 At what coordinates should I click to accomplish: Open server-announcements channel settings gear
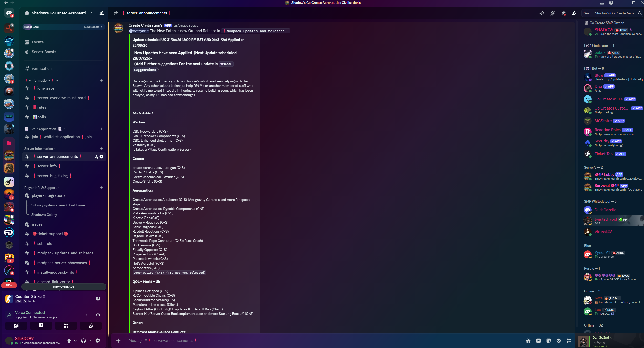coord(101,157)
